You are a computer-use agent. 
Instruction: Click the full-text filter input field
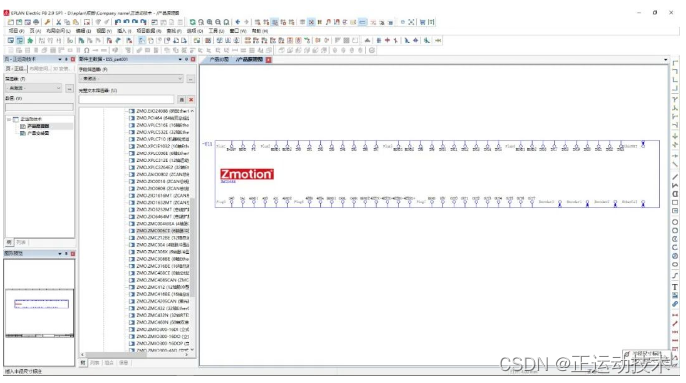click(126, 100)
